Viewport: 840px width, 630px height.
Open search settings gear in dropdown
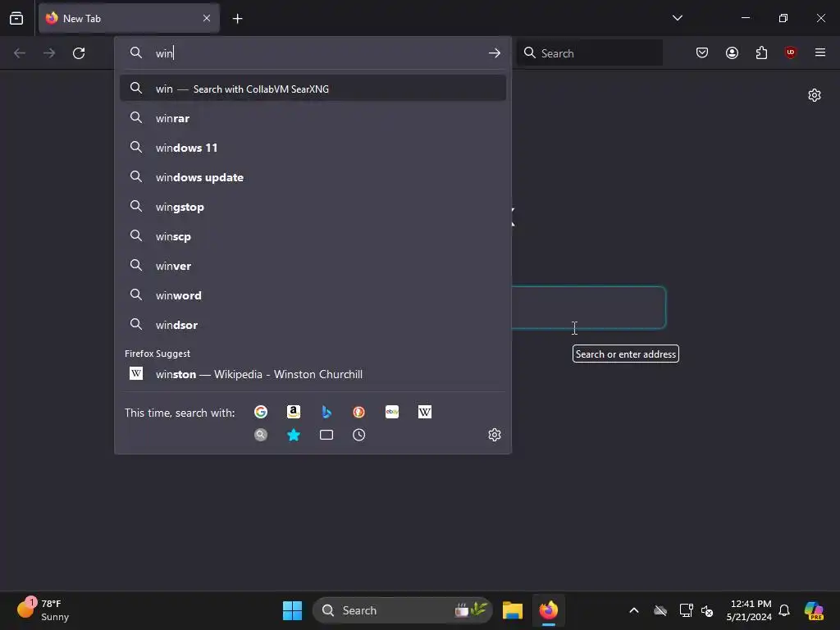(495, 435)
